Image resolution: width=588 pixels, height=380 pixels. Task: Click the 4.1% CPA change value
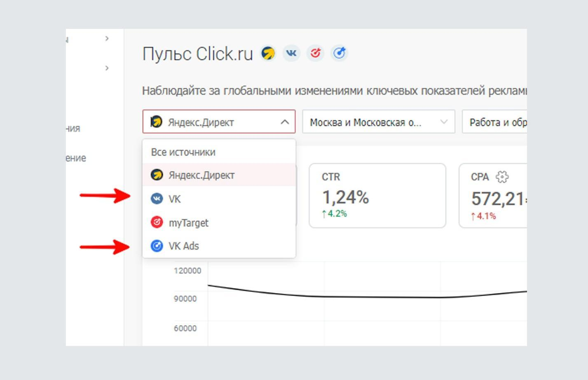pos(484,216)
